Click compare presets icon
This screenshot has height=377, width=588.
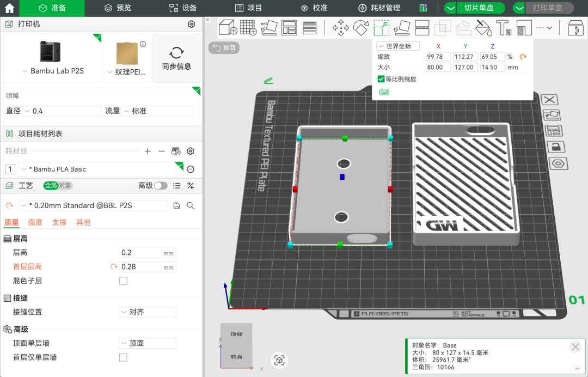coord(191,186)
